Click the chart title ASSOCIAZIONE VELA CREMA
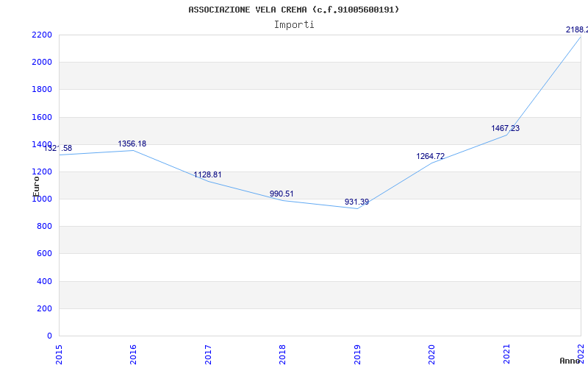588x368 pixels. (294, 10)
